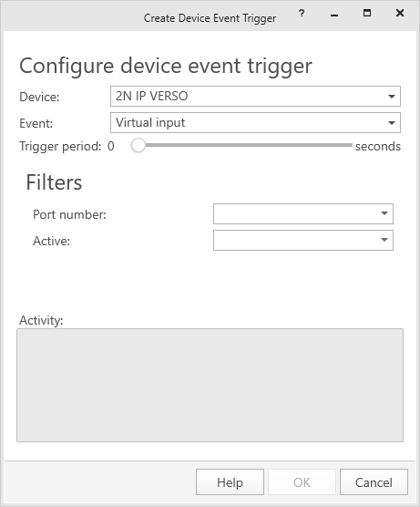Click the Port number dropdown arrow

coord(384,213)
